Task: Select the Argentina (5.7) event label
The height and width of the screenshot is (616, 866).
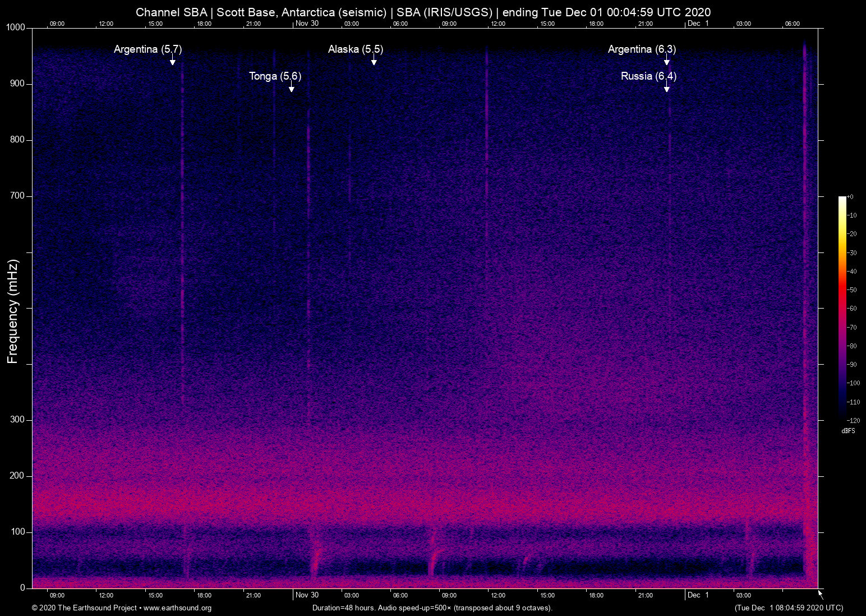Action: [148, 49]
